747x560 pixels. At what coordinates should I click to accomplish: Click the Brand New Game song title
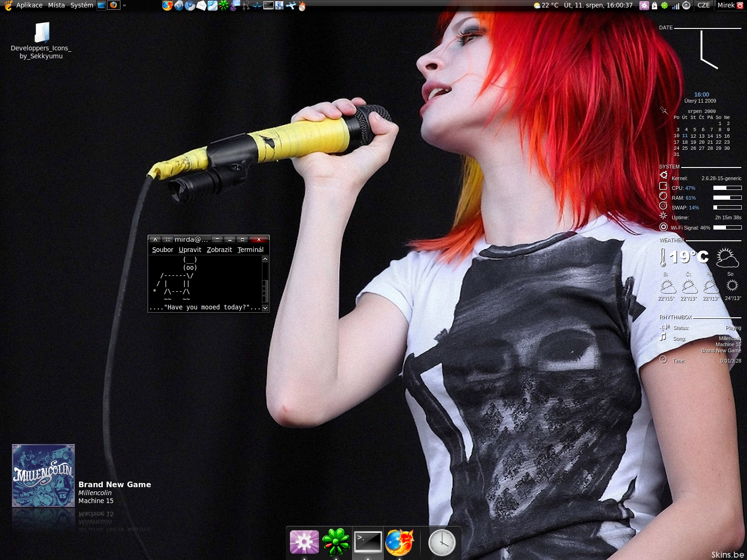[x=115, y=484]
